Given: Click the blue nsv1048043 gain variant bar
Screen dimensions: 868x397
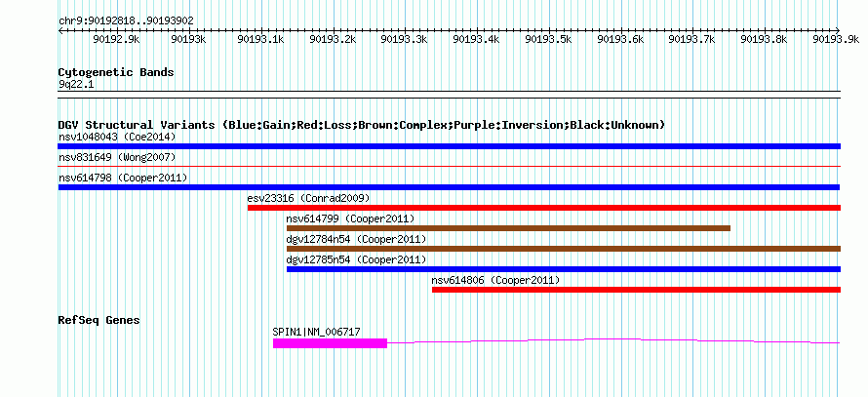Looking at the screenshot, I should pos(450,146).
